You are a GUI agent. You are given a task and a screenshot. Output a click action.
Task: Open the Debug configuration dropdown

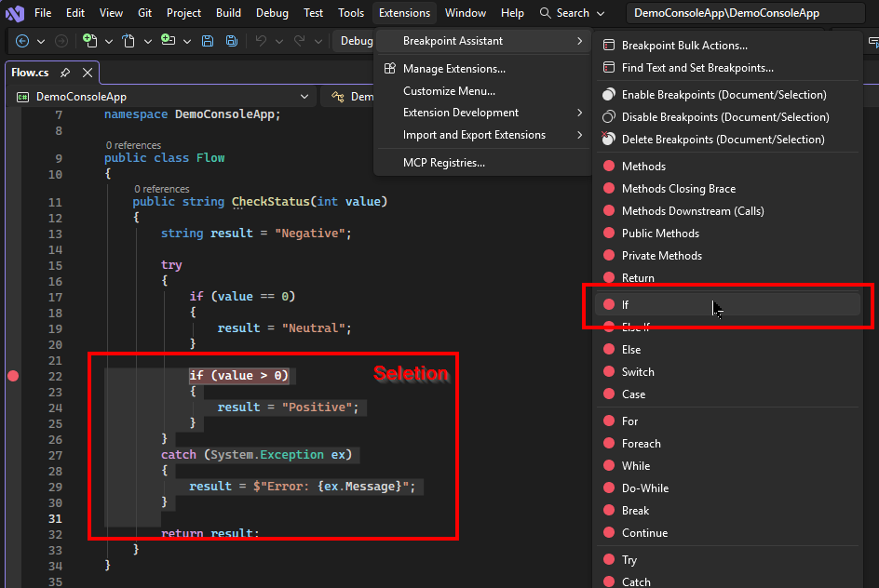tap(356, 41)
